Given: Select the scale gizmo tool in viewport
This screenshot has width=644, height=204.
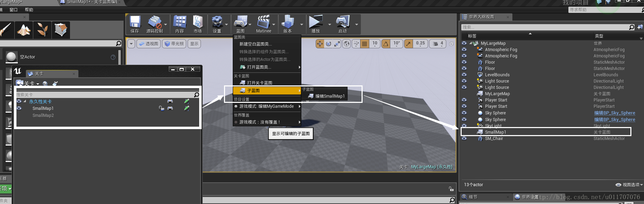Looking at the screenshot, I should [337, 44].
